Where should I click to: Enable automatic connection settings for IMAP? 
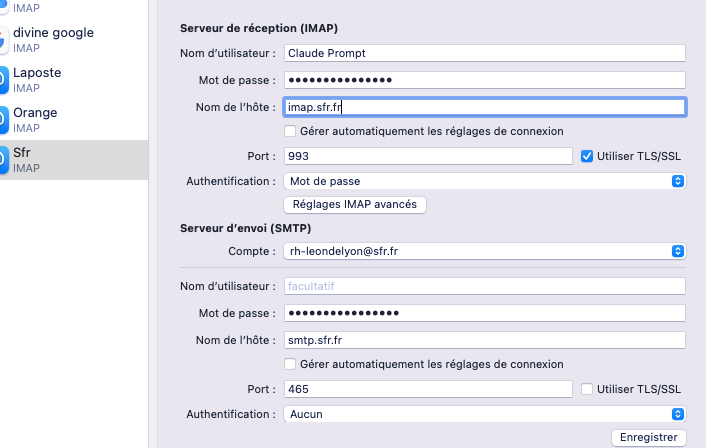(290, 131)
